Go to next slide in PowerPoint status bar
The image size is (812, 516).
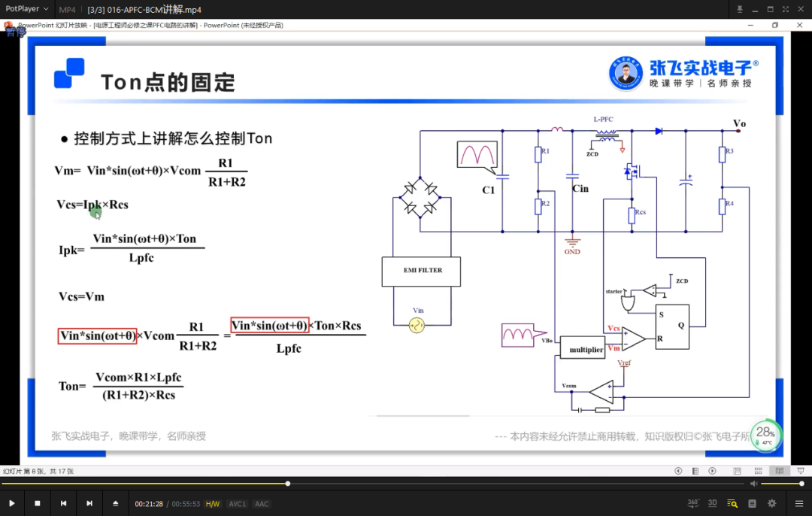712,471
